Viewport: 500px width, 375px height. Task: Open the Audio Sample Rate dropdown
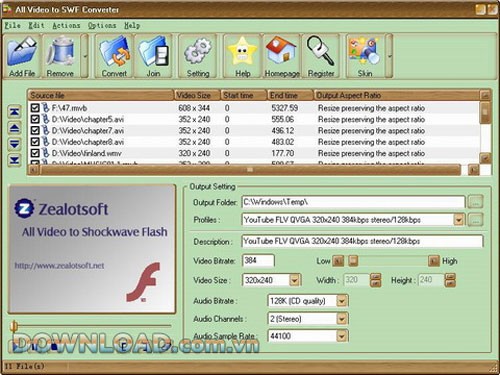(342, 336)
